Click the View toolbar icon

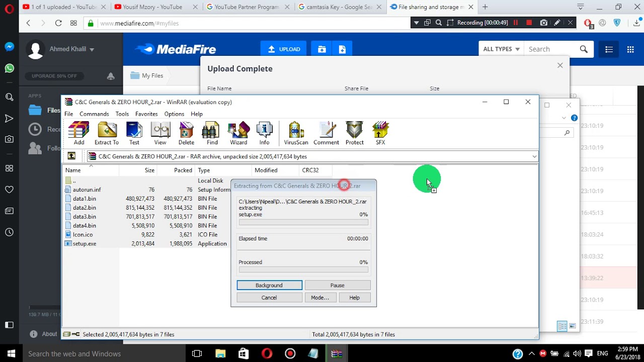(x=160, y=133)
